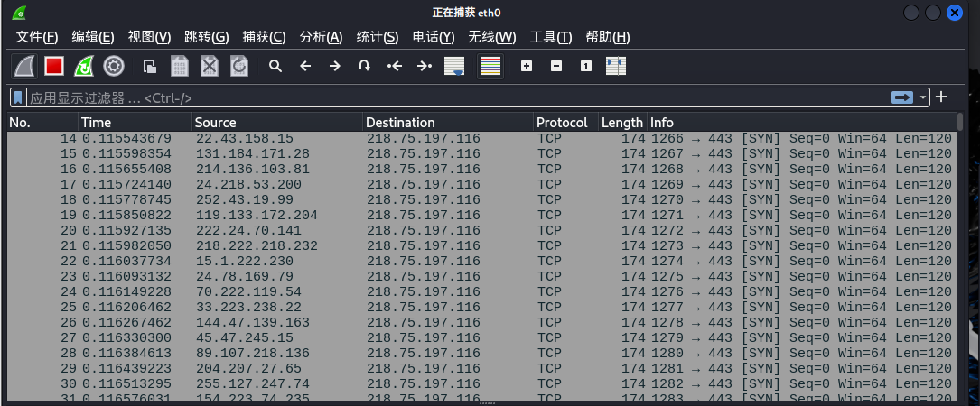This screenshot has width=980, height=406.
Task: Toggle packet list colorization
Action: tap(490, 66)
